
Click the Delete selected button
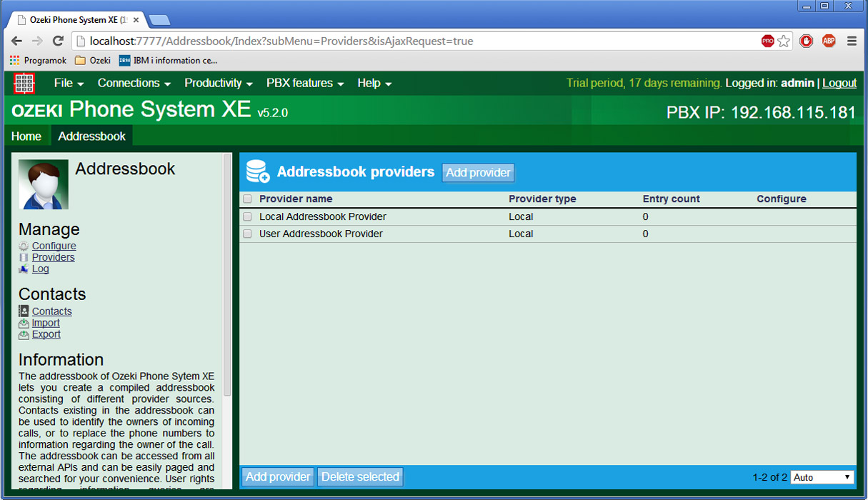(360, 476)
